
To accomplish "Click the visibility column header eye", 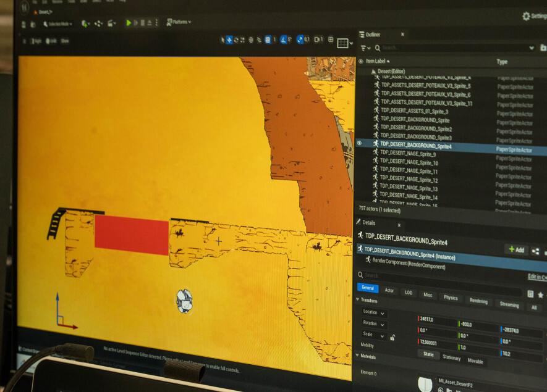I will (x=361, y=61).
